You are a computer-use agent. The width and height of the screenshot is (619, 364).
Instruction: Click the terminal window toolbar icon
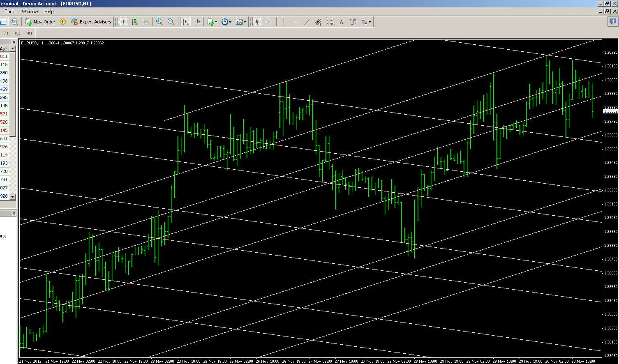[3, 22]
